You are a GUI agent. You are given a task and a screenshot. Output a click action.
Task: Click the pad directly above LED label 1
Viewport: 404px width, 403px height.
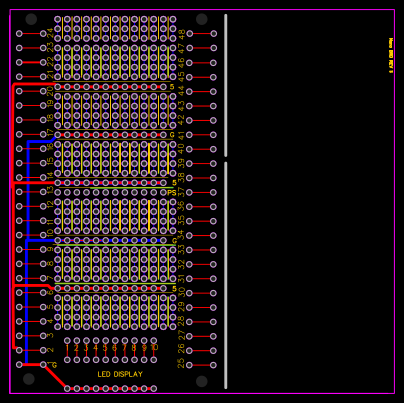pos(67,341)
